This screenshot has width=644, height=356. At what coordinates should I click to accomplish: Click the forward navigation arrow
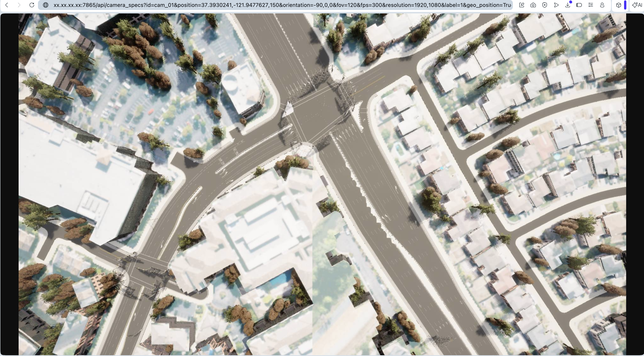click(19, 5)
